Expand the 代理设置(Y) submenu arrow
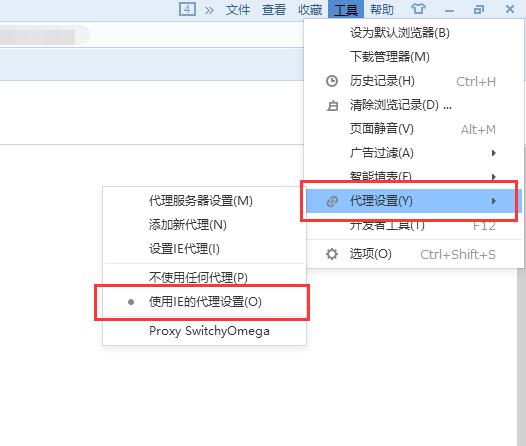 pos(493,201)
